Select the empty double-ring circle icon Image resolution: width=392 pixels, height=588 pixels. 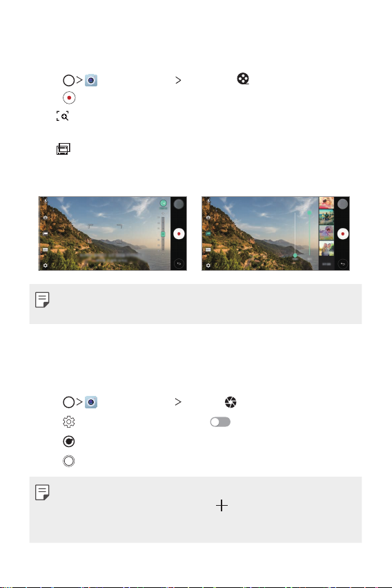(69, 461)
